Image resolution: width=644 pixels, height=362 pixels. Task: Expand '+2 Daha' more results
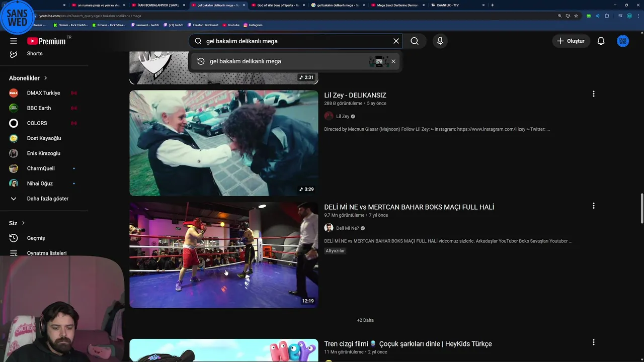tap(365, 320)
